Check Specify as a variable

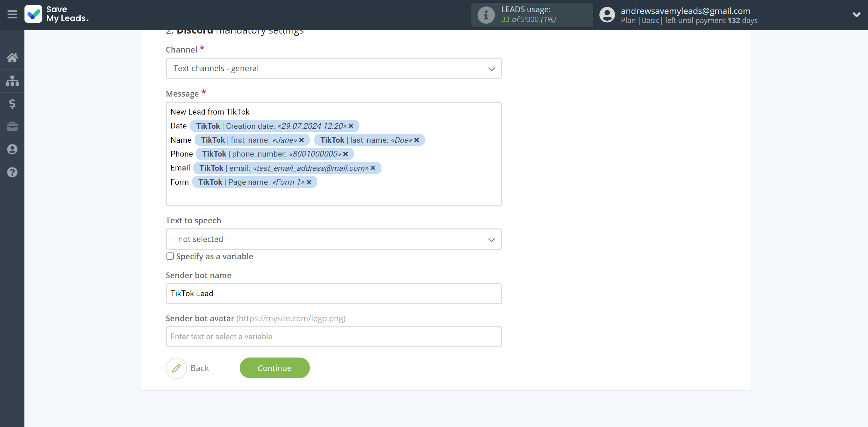tap(170, 256)
